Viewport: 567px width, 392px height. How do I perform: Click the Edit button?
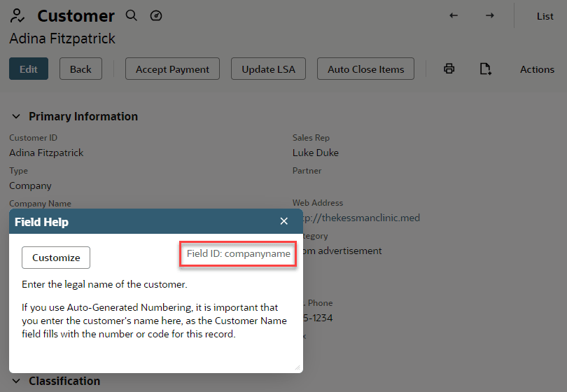(29, 69)
